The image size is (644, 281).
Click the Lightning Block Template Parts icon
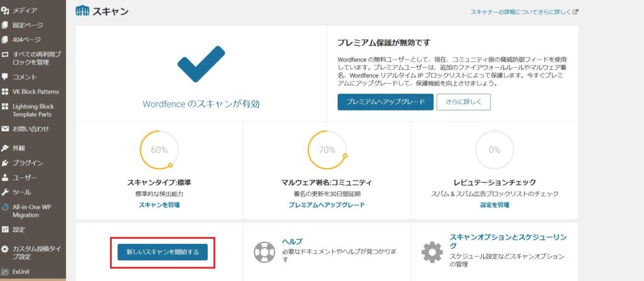pos(5,106)
